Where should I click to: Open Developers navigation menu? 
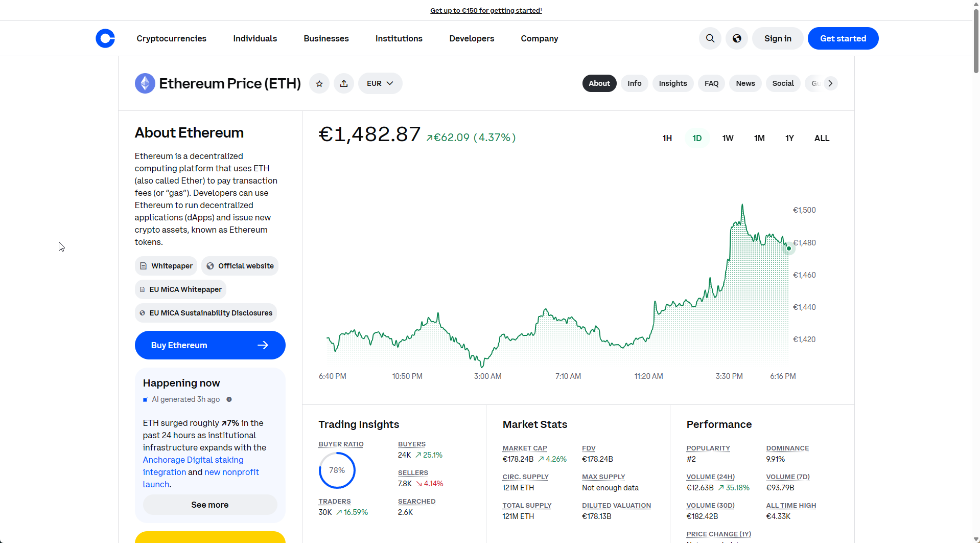pyautogui.click(x=472, y=38)
